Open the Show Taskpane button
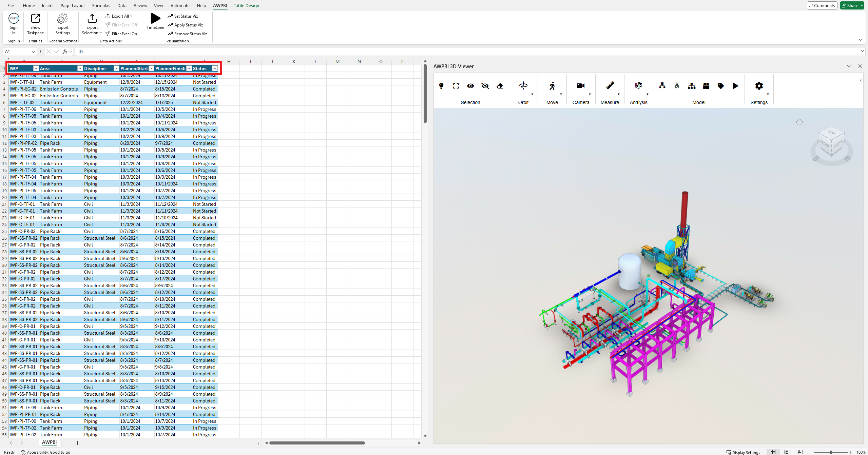 pos(35,24)
